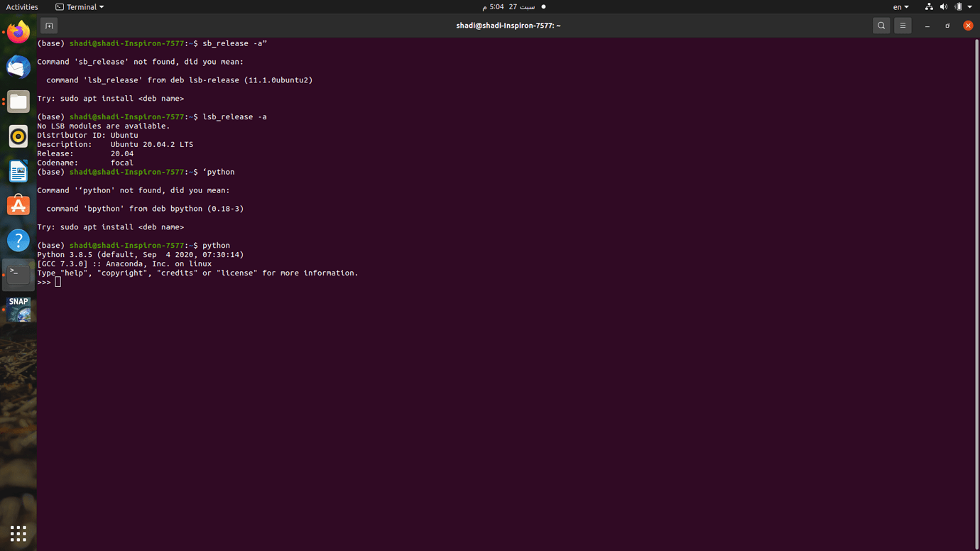Click Activities in the top bar
Screen dimensions: 980x551
pyautogui.click(x=22, y=6)
